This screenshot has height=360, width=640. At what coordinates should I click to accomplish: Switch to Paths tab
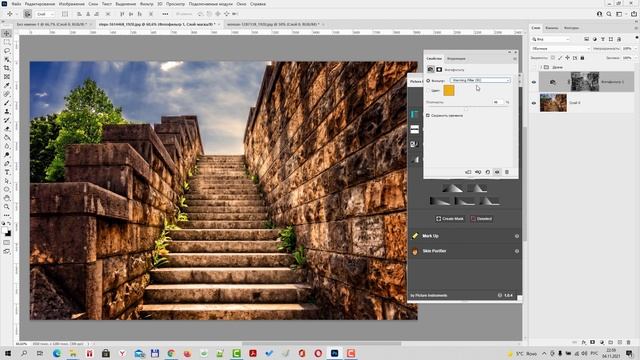[x=571, y=28]
